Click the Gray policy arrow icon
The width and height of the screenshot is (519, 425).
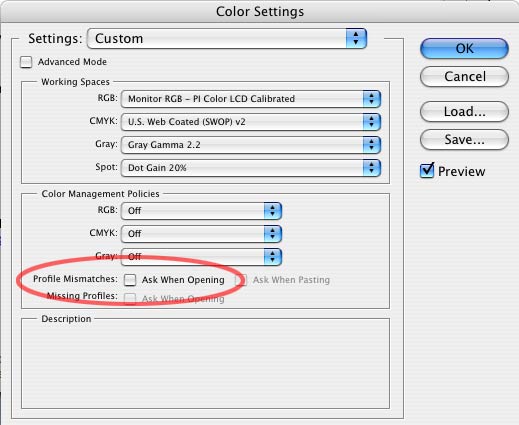click(273, 257)
